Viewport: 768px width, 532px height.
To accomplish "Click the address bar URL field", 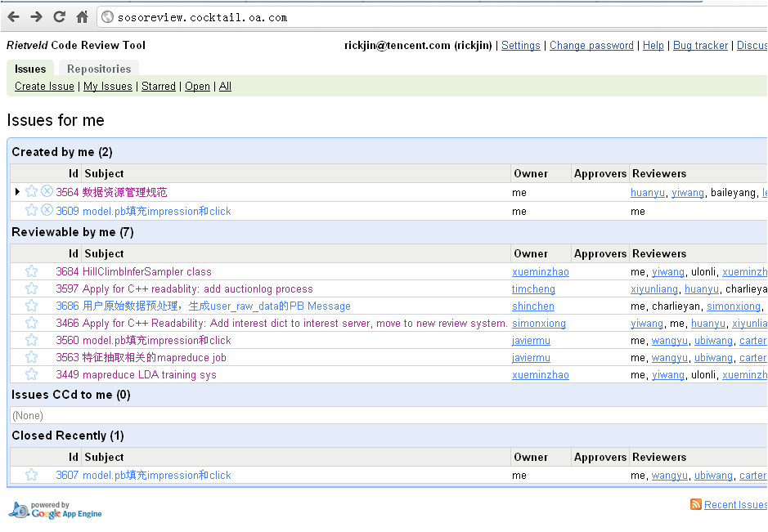I will click(x=431, y=17).
